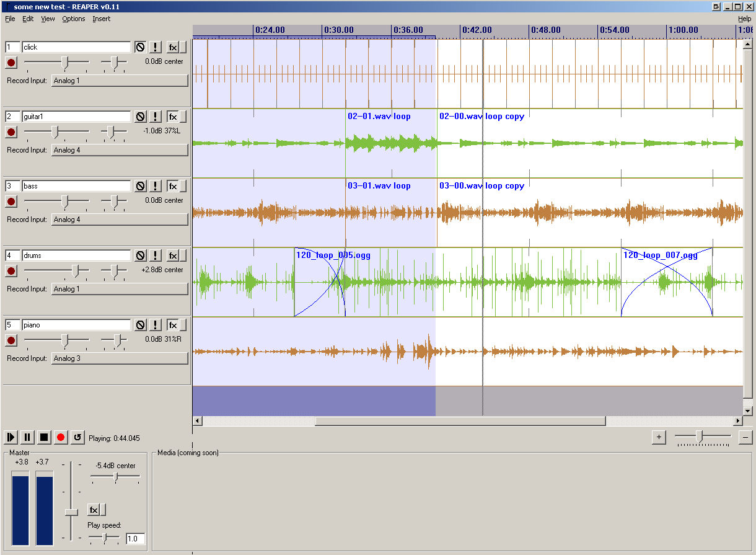Open the Record Input selector for click track

[120, 81]
